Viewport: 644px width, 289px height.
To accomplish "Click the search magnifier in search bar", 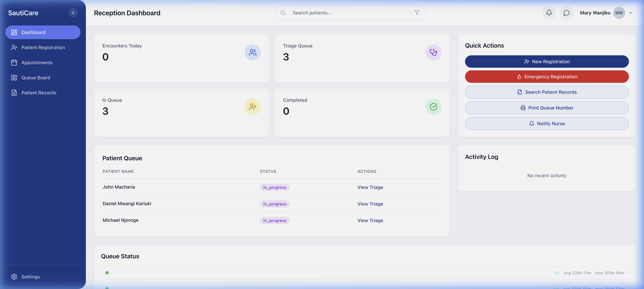I will (283, 13).
